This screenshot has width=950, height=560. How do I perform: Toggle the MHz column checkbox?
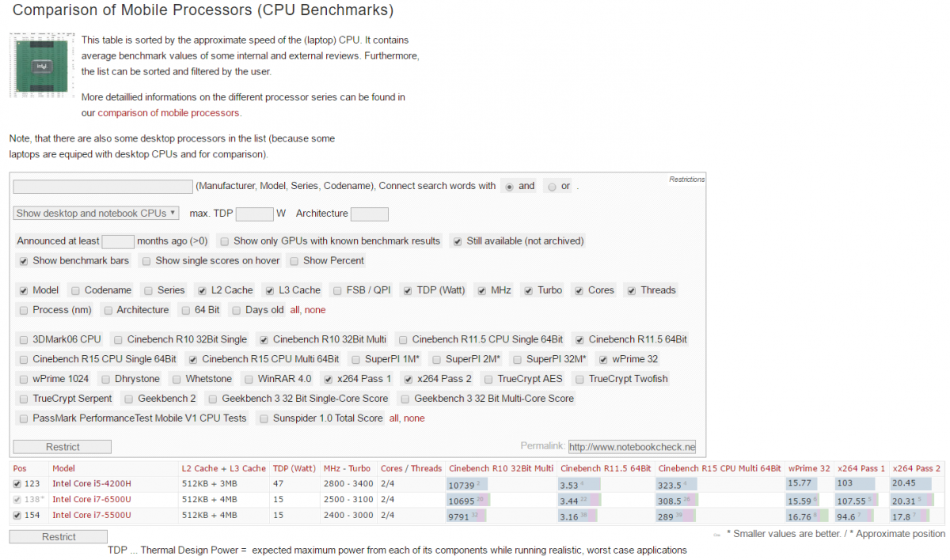coord(481,290)
